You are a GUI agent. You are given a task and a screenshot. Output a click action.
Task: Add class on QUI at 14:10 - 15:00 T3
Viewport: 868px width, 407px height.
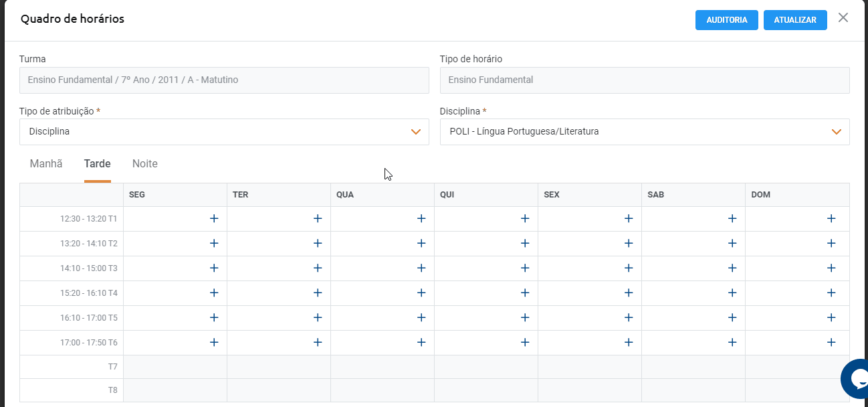coord(525,268)
